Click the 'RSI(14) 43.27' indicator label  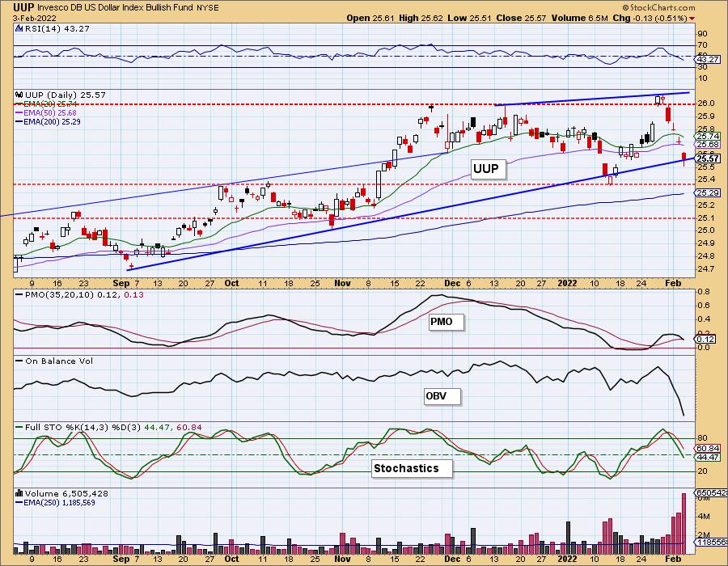(57, 28)
